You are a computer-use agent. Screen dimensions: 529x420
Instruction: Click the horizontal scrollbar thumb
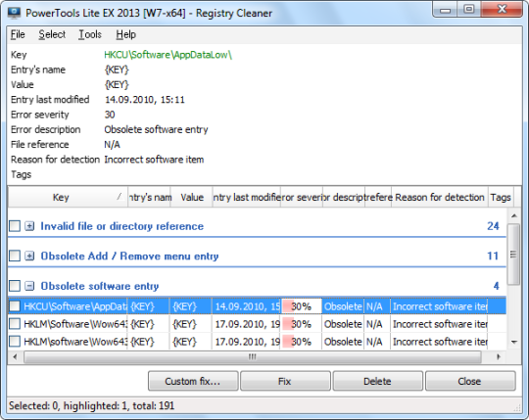(x=253, y=356)
